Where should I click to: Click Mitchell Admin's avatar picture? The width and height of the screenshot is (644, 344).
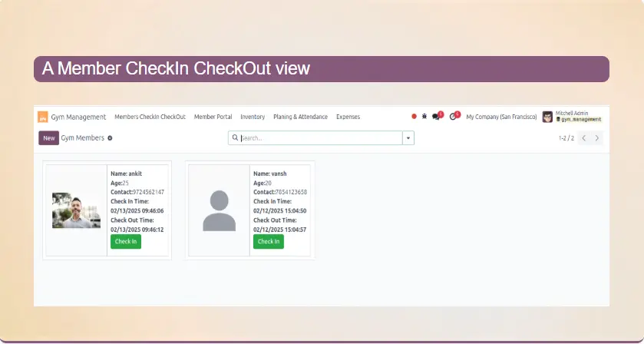[547, 117]
